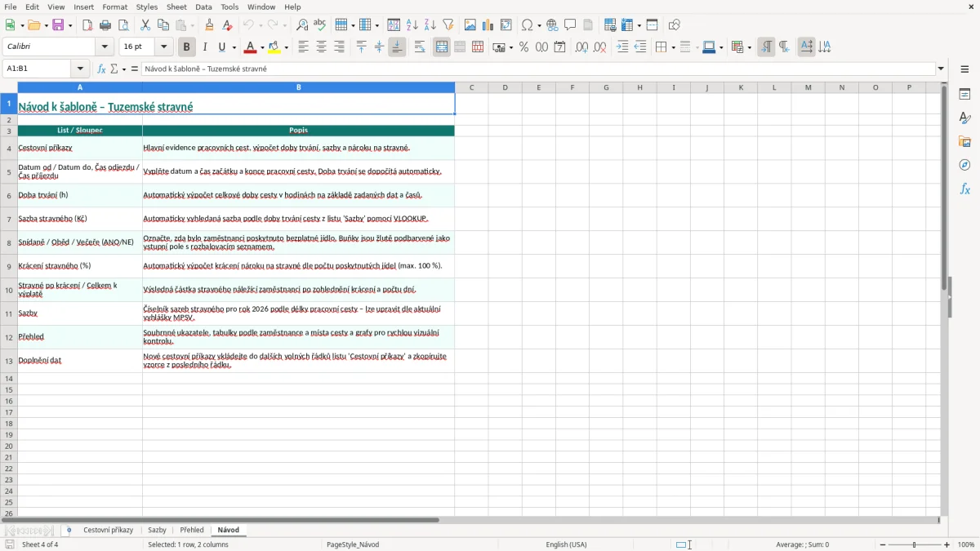Screen dimensions: 980x551
Task: Toggle Italic formatting
Action: (x=204, y=47)
